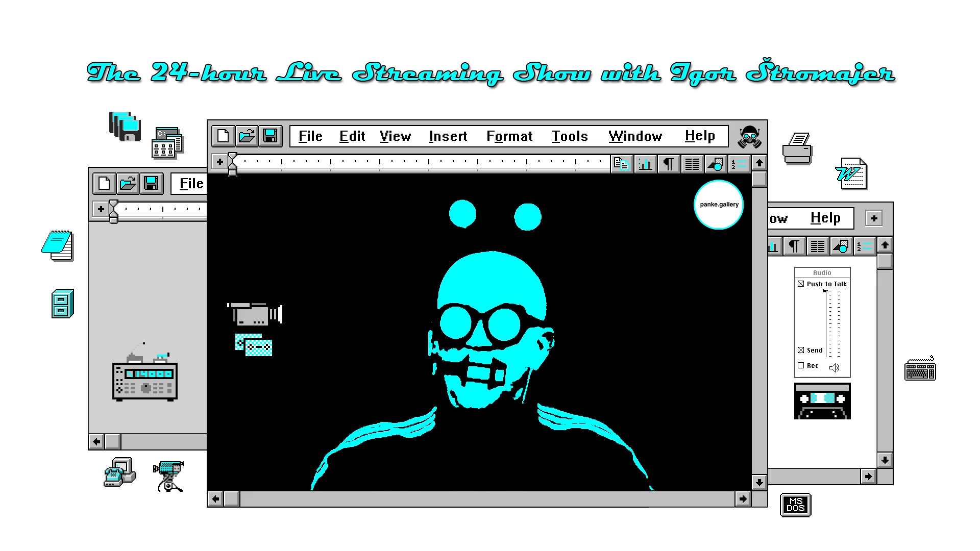Click the save floppy disk icon
The width and height of the screenshot is (980, 551).
click(270, 136)
